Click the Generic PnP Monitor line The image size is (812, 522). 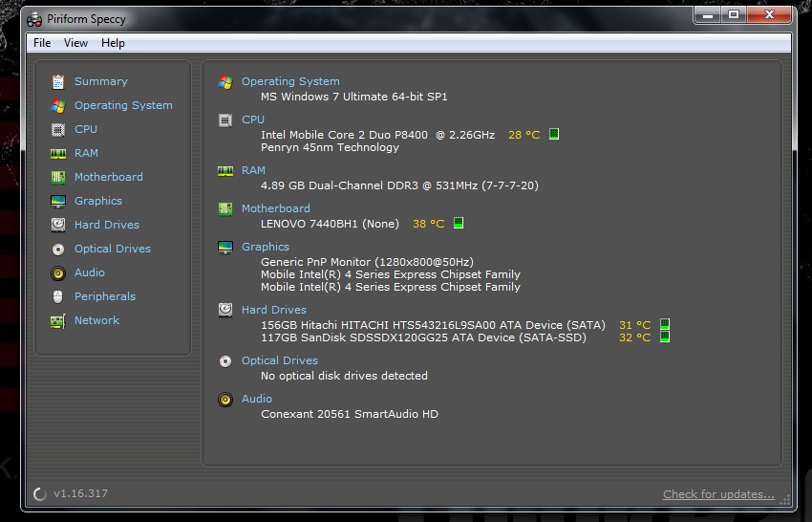click(367, 262)
